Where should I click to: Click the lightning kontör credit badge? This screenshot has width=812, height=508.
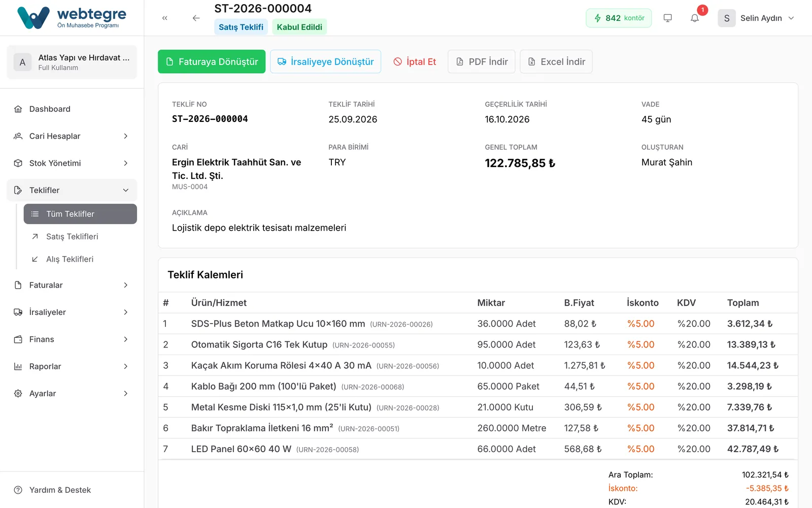pos(619,18)
